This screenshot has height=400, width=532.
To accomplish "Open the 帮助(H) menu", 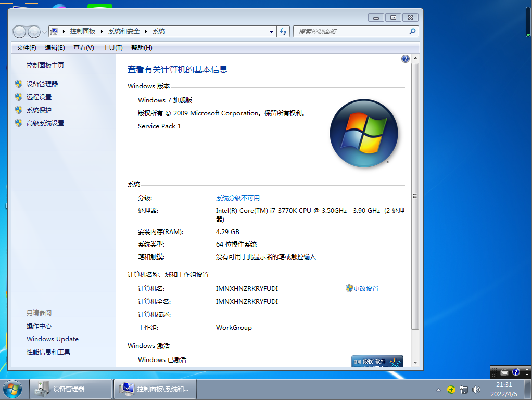I will pos(142,48).
